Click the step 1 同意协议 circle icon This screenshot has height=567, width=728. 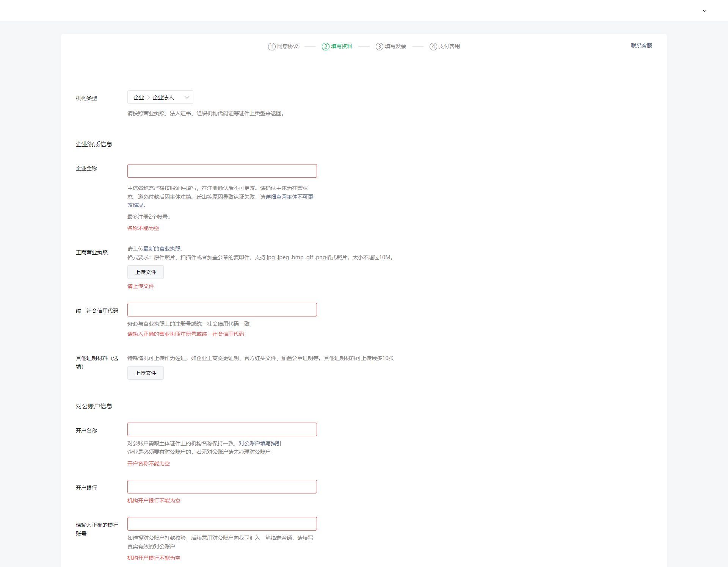[271, 47]
